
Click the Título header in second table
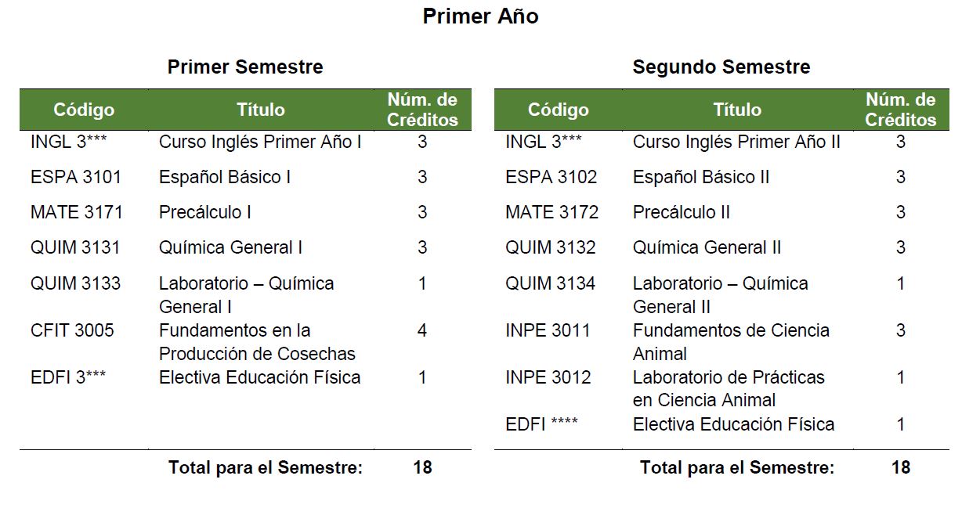[737, 110]
